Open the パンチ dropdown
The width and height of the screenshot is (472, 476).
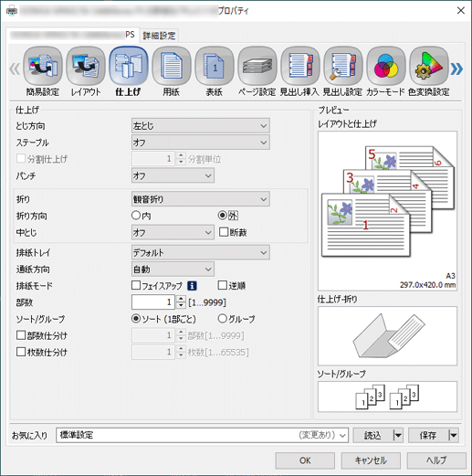173,175
